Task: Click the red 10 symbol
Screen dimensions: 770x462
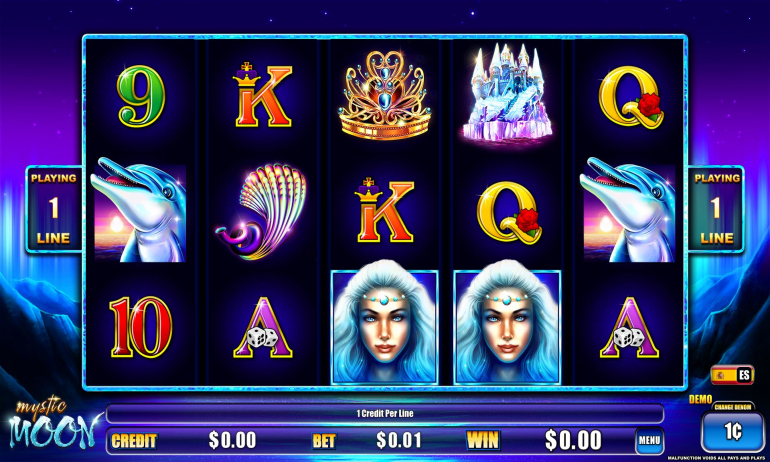Action: 140,327
